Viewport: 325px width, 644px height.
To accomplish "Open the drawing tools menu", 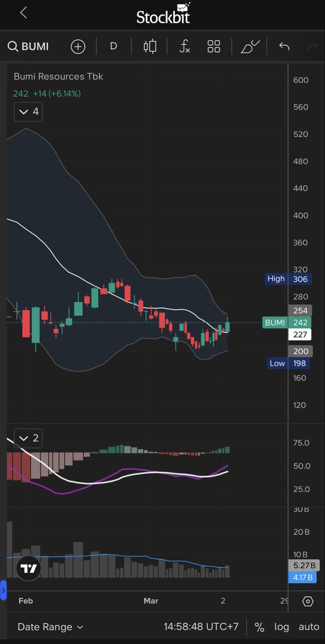I will tap(249, 47).
